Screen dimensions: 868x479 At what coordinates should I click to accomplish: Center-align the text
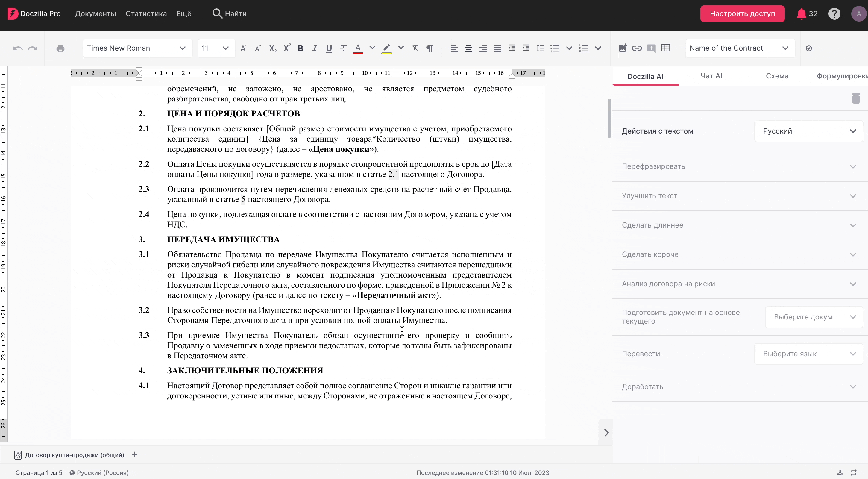(x=468, y=48)
